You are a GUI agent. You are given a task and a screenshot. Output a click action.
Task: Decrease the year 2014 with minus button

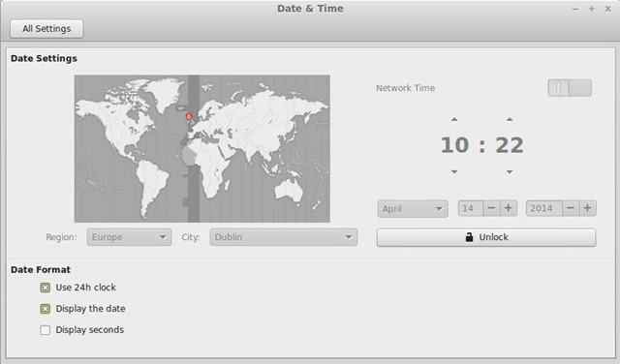[x=571, y=208]
